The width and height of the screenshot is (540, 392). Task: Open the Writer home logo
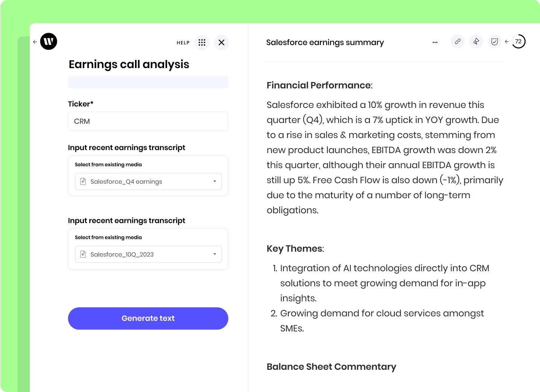pyautogui.click(x=48, y=41)
